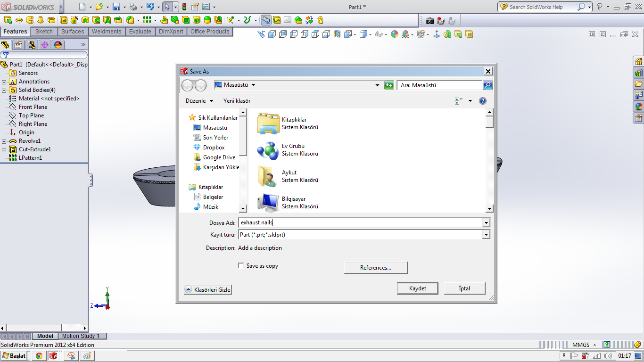Open the Düzenle dropdown menu
644x362 pixels.
click(199, 101)
